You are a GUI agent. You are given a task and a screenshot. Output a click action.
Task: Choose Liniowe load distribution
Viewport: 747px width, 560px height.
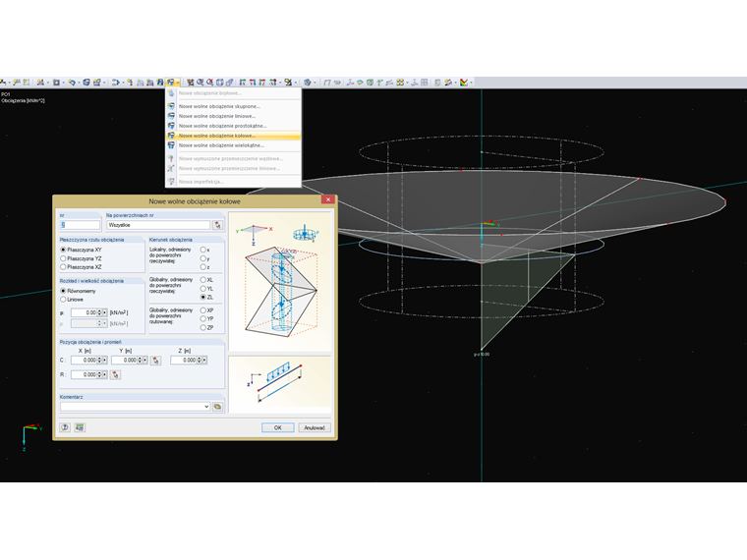(x=63, y=300)
